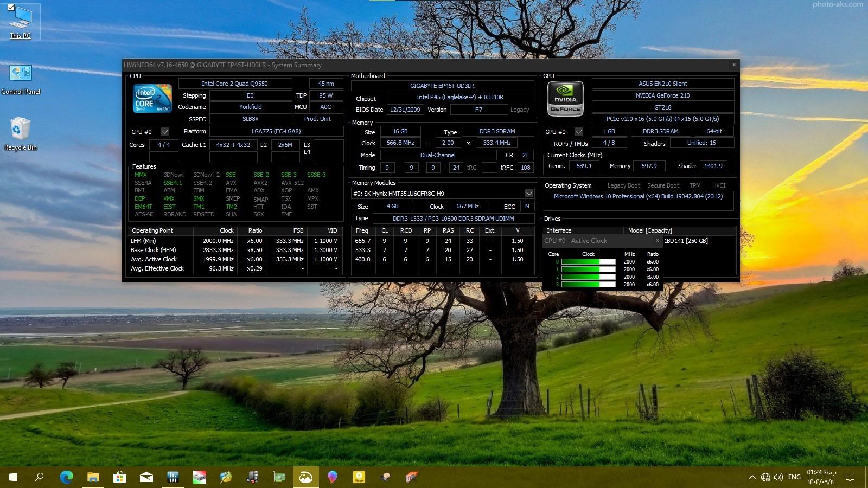Show hidden system tray icons chevron
Screen dimensions: 868x488
click(x=752, y=477)
